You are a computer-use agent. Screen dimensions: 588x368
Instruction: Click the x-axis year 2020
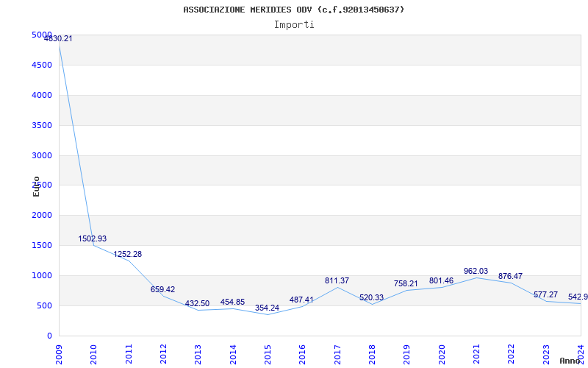(x=442, y=355)
